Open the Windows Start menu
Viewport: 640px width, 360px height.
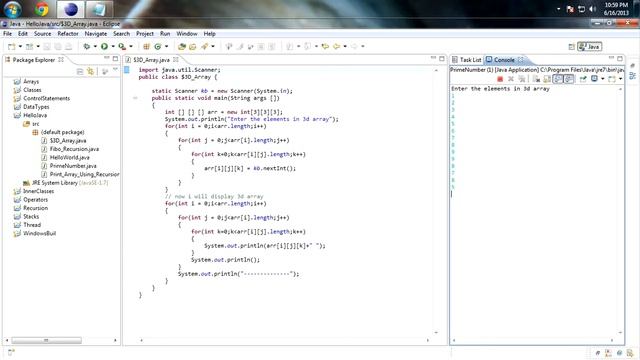click(13, 9)
